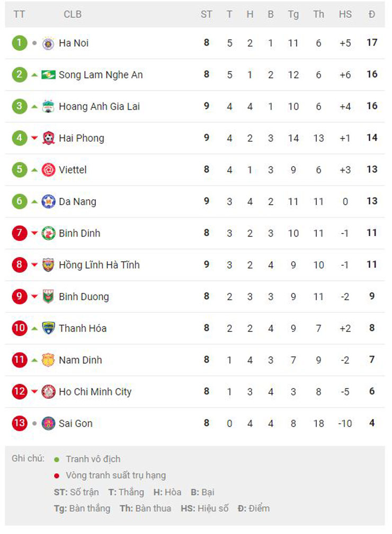The height and width of the screenshot is (534, 392).
Task: Click the ST matches column header
Action: pyautogui.click(x=206, y=14)
